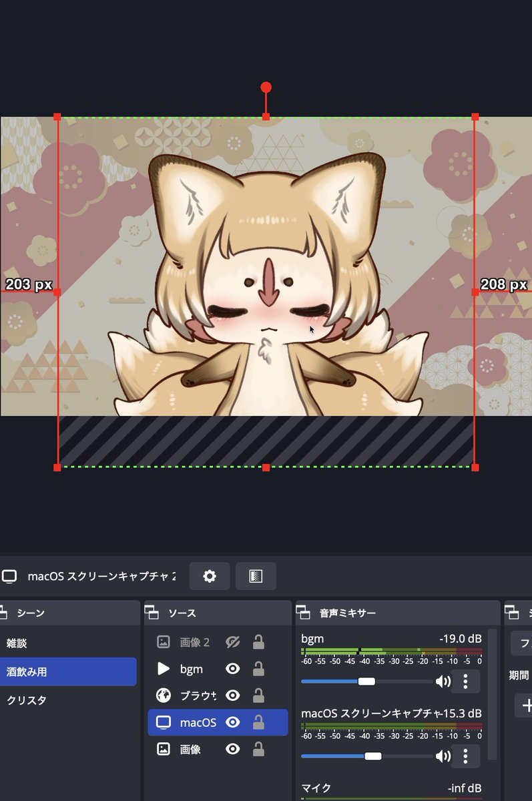The height and width of the screenshot is (801, 532).
Task: Click the monitor icon beside source name toolbar
Action: click(9, 576)
